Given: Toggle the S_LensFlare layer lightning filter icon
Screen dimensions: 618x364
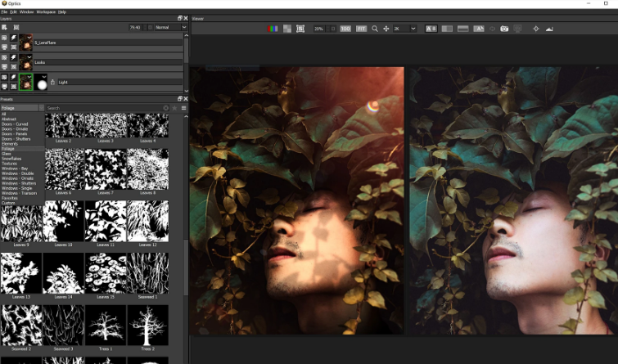Looking at the screenshot, I should 13,38.
